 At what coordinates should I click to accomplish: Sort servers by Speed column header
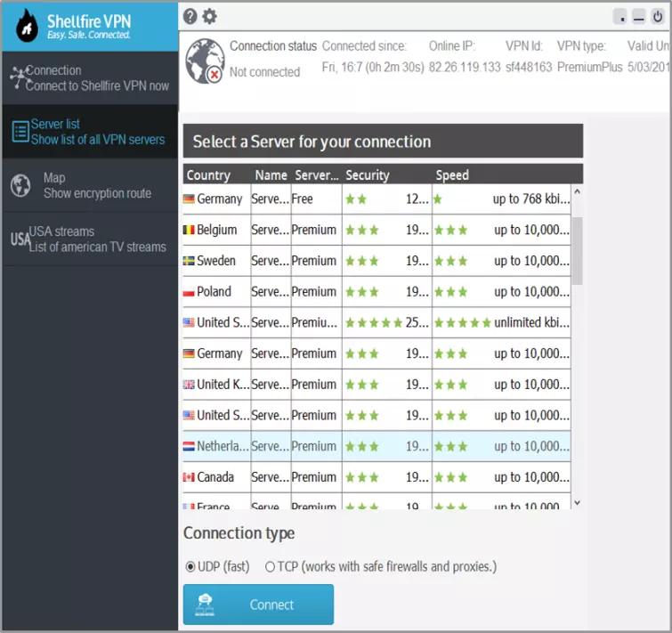[x=451, y=175]
